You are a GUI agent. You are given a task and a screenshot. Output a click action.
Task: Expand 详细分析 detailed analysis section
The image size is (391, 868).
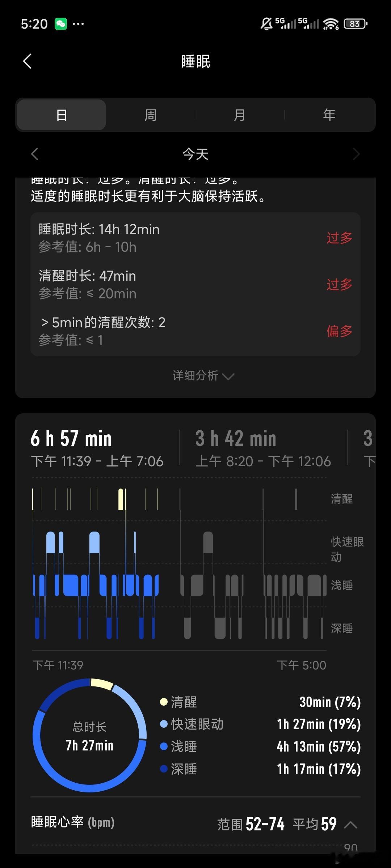203,376
